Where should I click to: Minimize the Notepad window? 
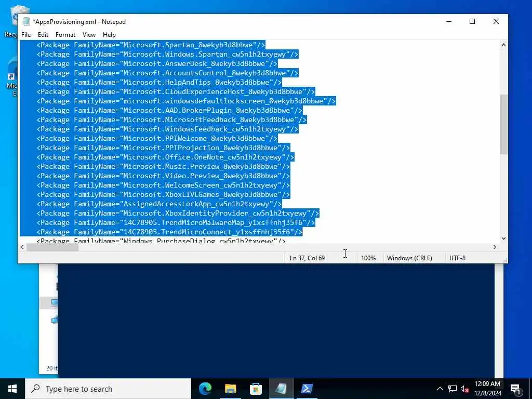[x=449, y=21]
